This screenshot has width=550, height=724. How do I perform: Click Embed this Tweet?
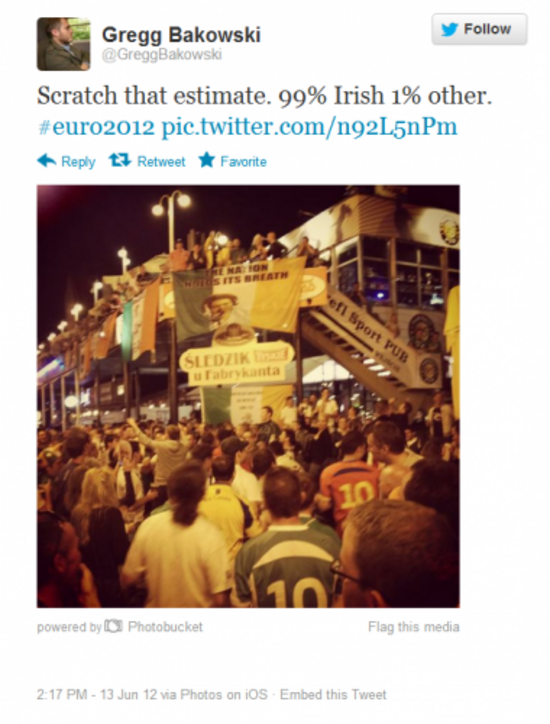point(333,694)
